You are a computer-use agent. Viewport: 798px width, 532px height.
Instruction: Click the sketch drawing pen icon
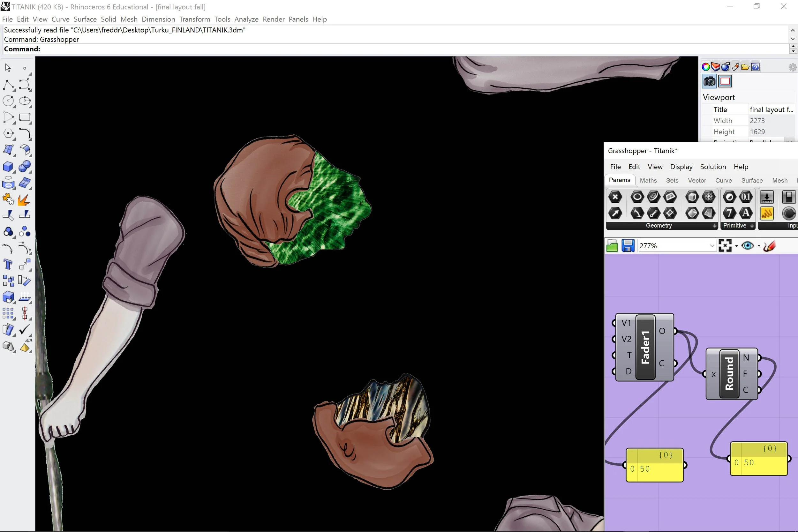(x=769, y=245)
